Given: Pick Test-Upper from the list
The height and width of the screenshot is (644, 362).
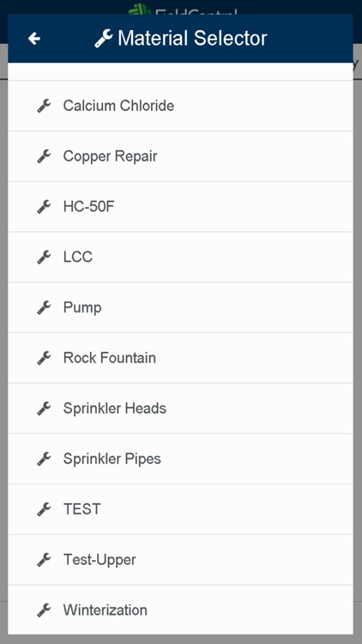Looking at the screenshot, I should pyautogui.click(x=181, y=560).
